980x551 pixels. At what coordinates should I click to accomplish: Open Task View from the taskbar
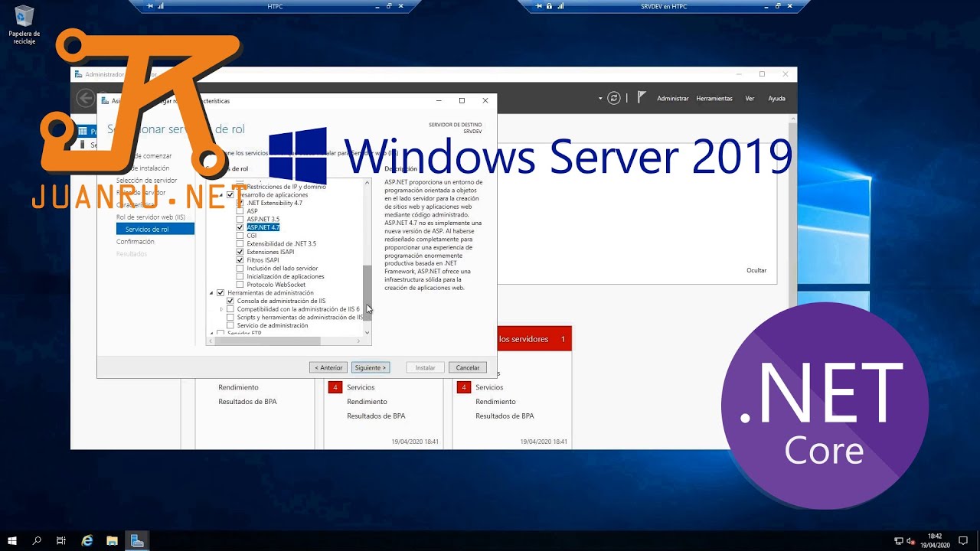click(61, 541)
